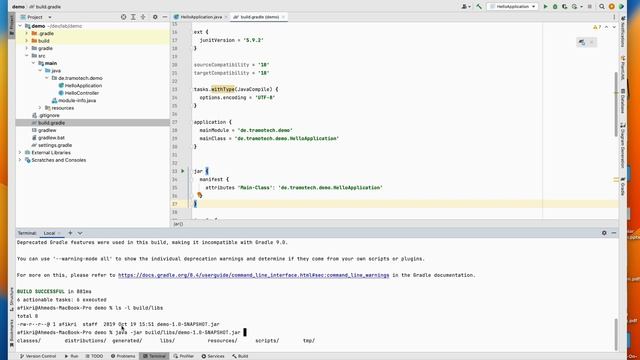Open HelloApplication run configuration dropdown

click(x=512, y=7)
